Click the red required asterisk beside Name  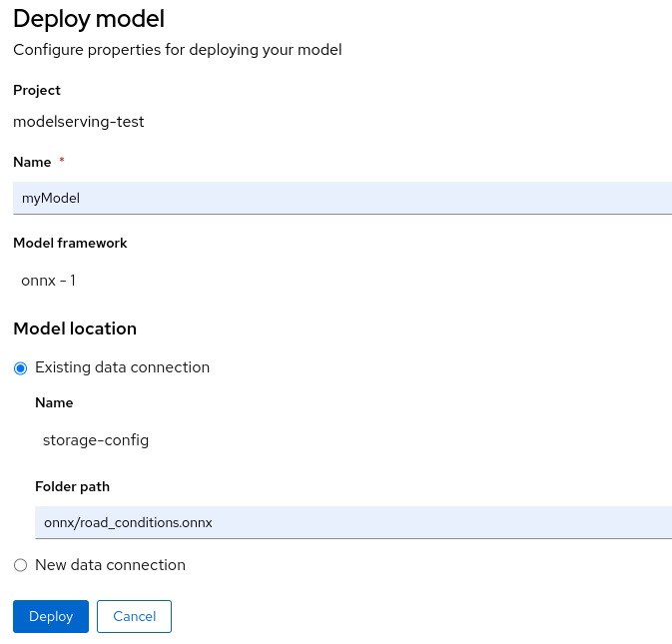[x=62, y=162]
